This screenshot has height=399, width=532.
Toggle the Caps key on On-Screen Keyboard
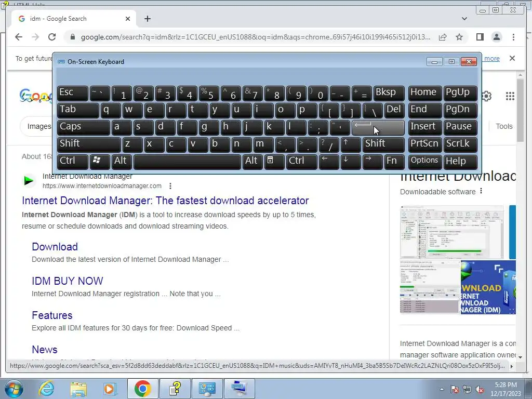click(x=84, y=127)
